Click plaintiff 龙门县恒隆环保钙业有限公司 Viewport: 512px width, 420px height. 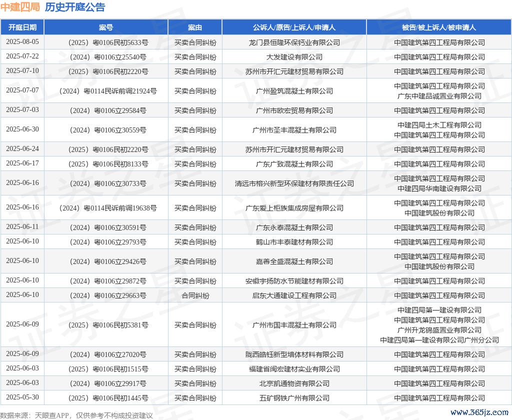point(294,42)
